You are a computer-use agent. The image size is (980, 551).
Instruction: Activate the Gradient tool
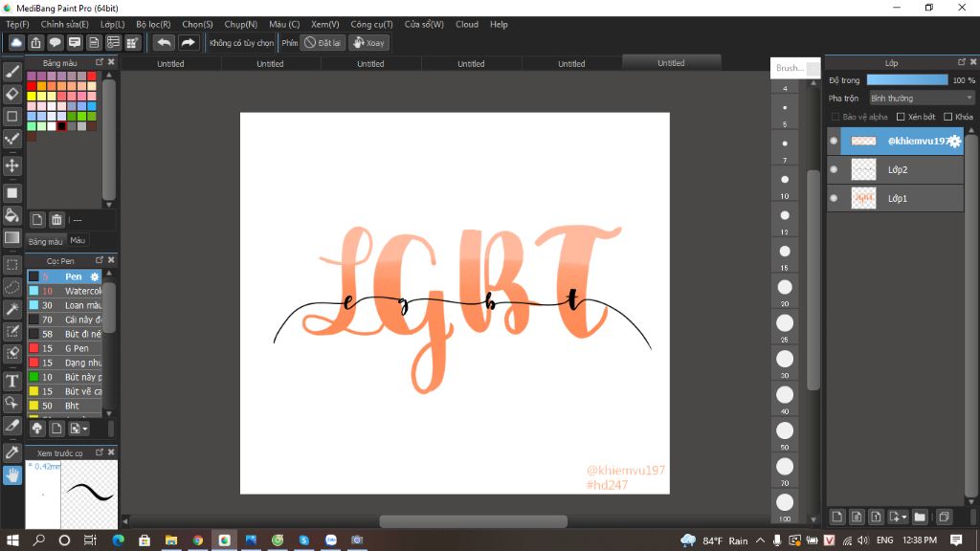point(11,237)
